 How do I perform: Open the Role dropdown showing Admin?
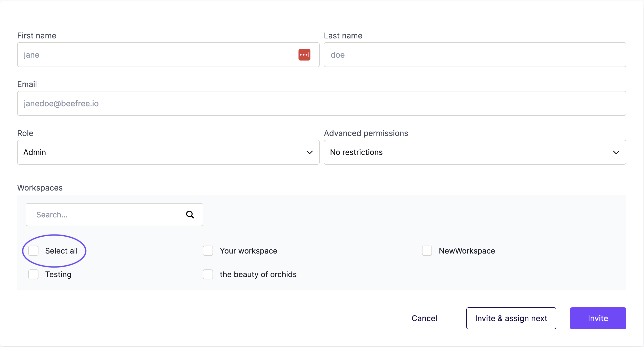pyautogui.click(x=168, y=152)
